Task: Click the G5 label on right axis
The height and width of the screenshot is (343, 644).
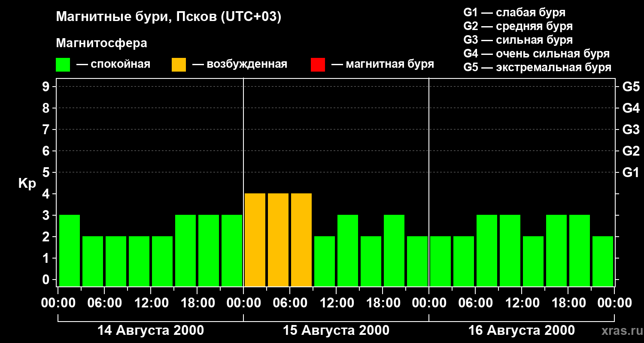Action: [631, 87]
